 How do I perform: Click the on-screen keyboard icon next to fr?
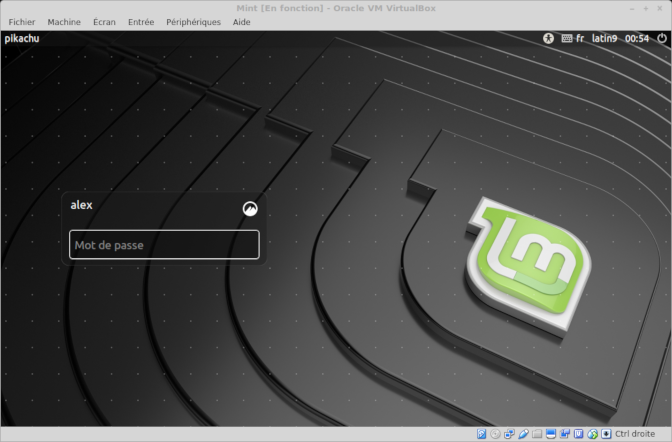(567, 38)
